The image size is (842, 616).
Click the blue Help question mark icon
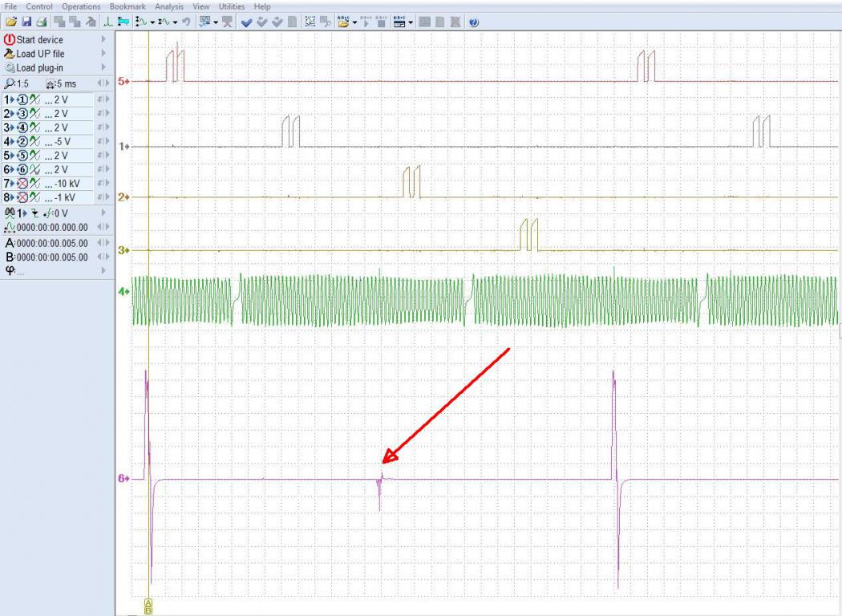point(474,22)
